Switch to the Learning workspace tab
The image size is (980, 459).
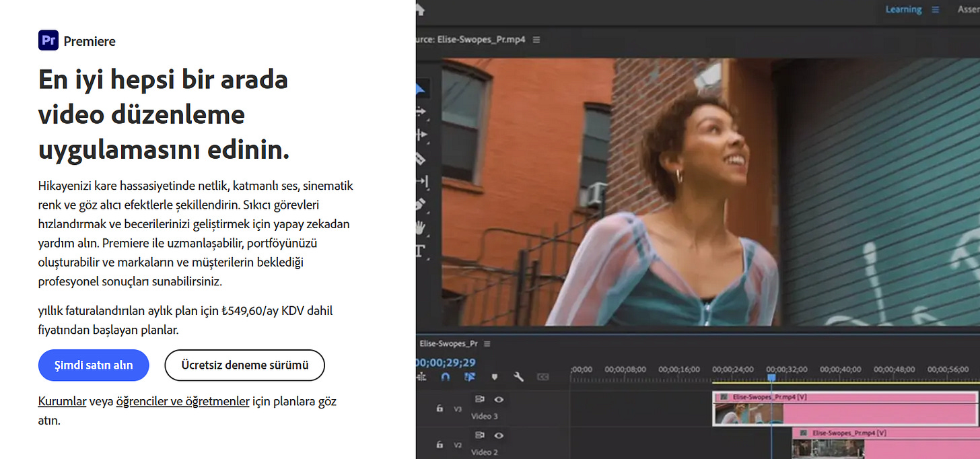pos(903,9)
